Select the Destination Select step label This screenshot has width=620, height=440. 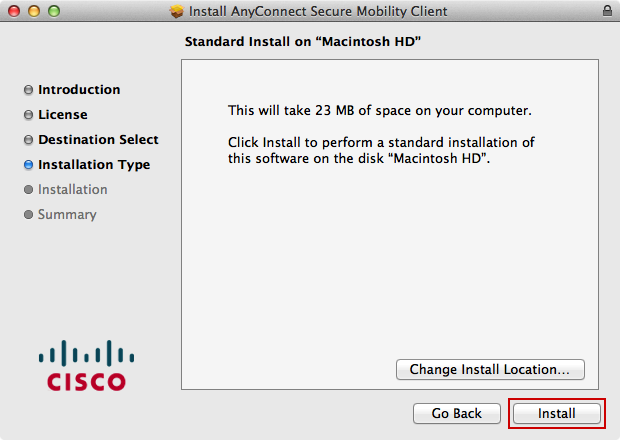tap(98, 140)
